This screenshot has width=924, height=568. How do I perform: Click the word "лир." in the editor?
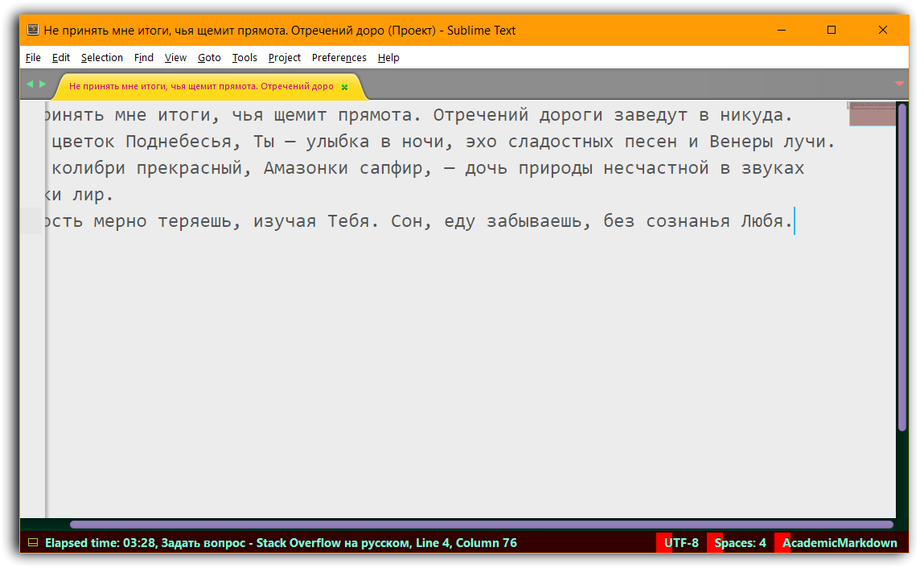click(92, 195)
